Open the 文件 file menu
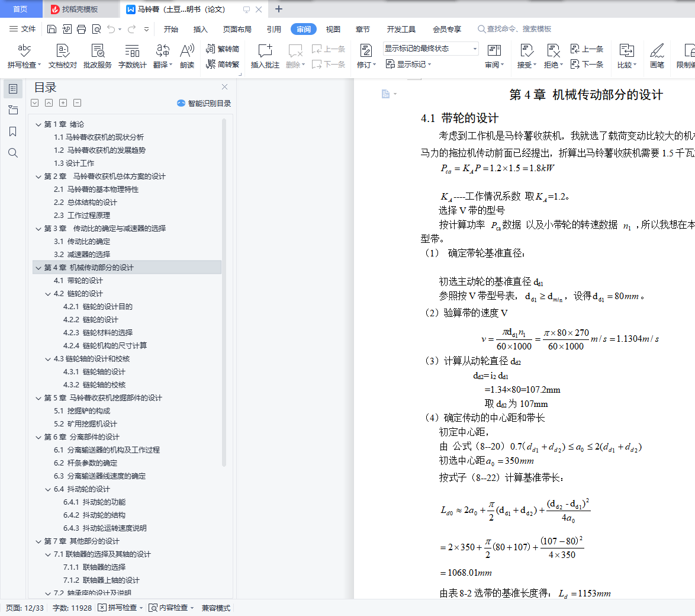 (22, 29)
